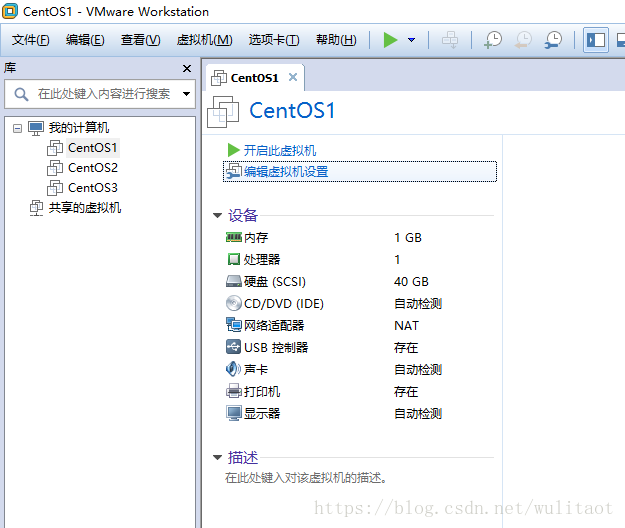Collapse the 设备 section
The width and height of the screenshot is (625, 528).
pyautogui.click(x=217, y=216)
